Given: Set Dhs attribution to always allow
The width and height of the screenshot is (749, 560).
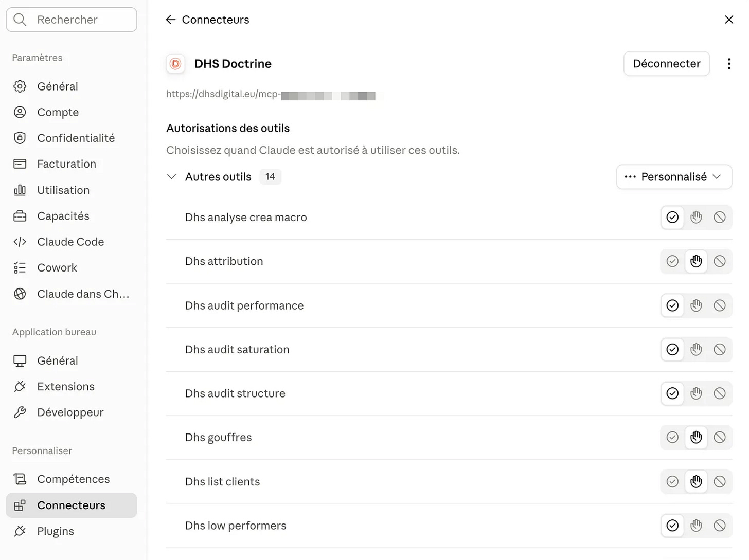Looking at the screenshot, I should [672, 261].
